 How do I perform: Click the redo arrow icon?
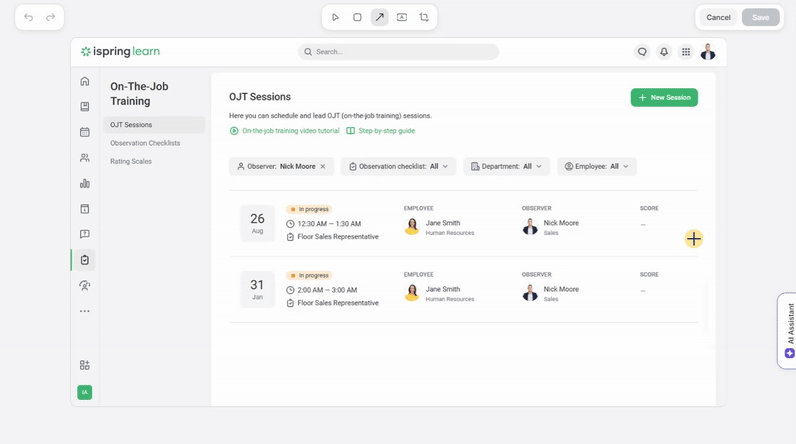point(51,17)
